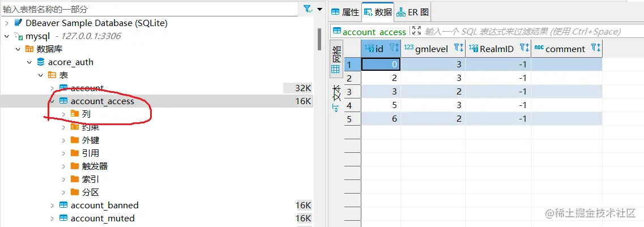The height and width of the screenshot is (227, 644).
Task: Expand the 触发器 triggers folder
Action: pos(63,166)
